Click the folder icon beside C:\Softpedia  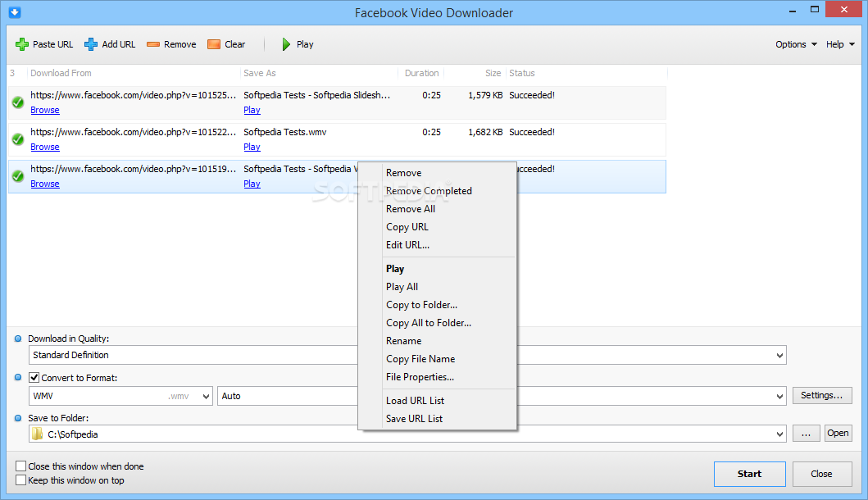[37, 434]
